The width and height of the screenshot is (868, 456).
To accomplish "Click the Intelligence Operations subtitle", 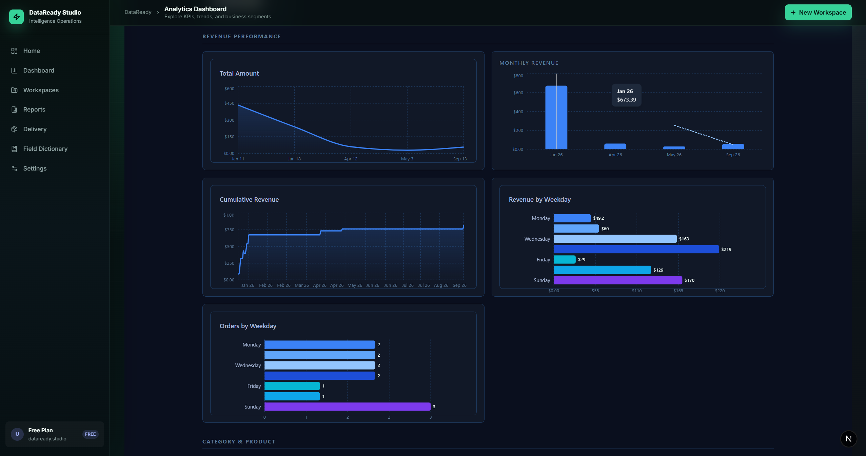I will (55, 21).
